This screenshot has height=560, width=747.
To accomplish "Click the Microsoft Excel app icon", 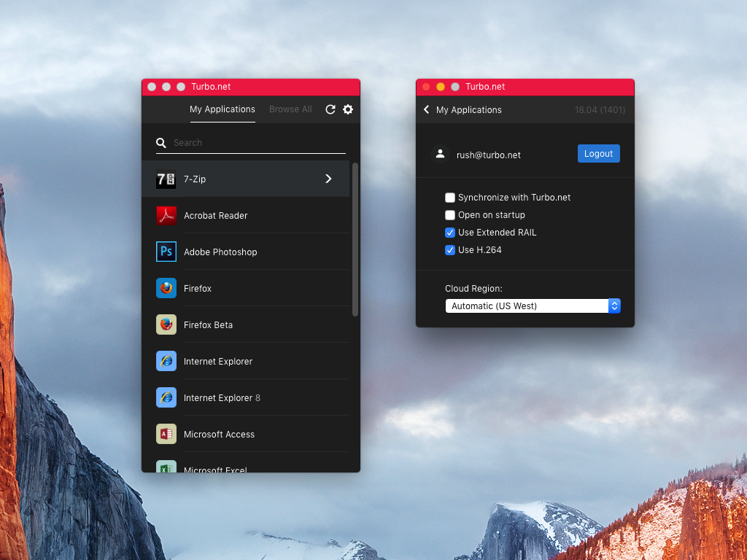I will click(x=166, y=466).
